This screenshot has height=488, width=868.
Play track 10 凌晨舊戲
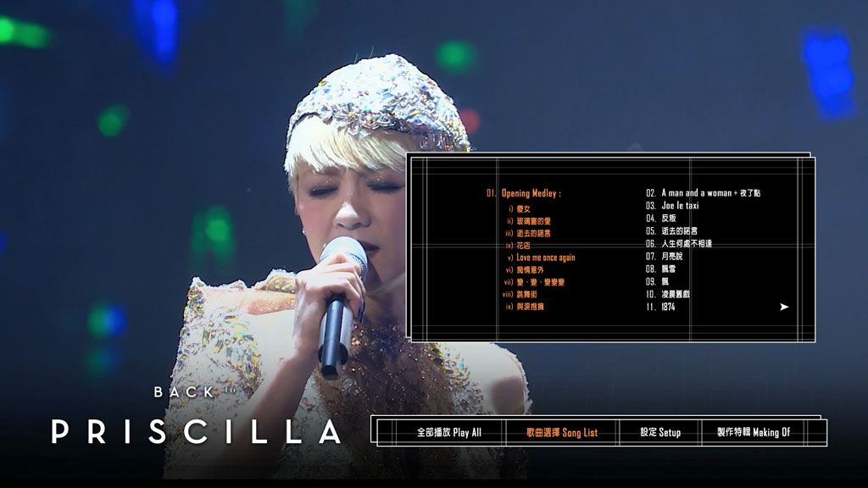(668, 294)
